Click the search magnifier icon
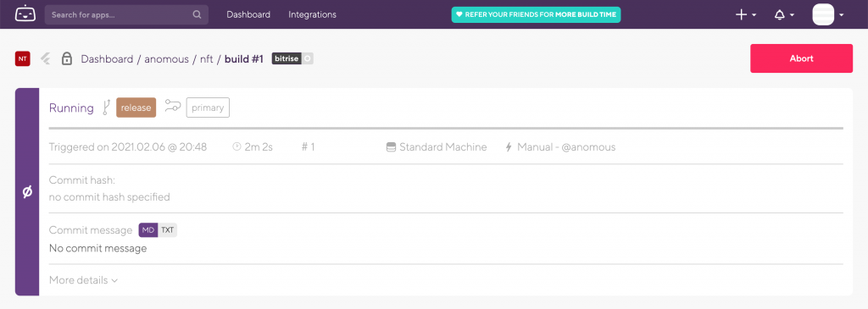Screen dimensions: 868x309 197,15
